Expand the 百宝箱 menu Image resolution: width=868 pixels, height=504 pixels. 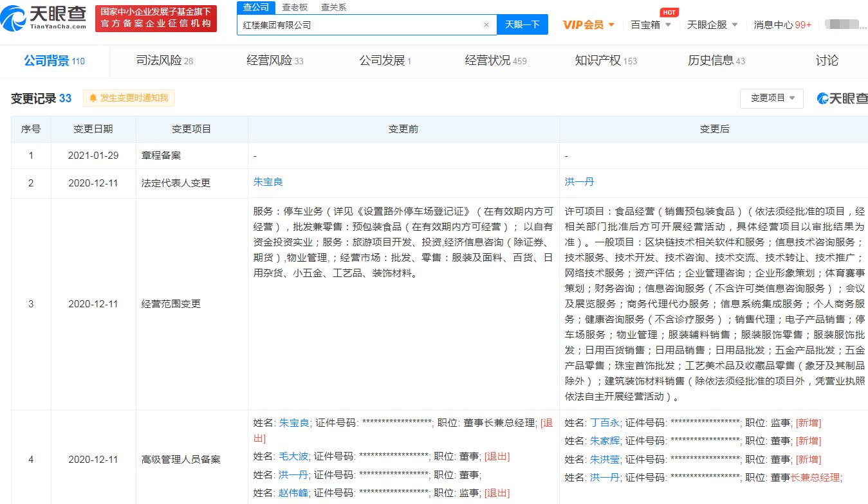[651, 25]
